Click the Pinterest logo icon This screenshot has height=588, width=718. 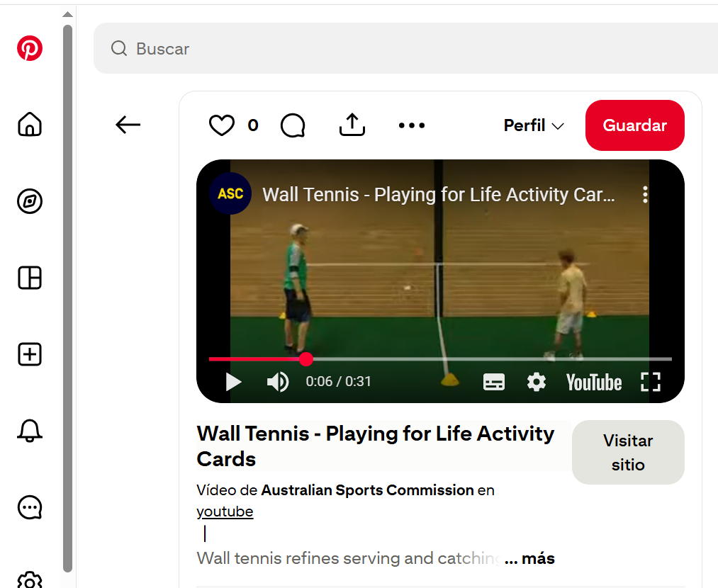(30, 49)
